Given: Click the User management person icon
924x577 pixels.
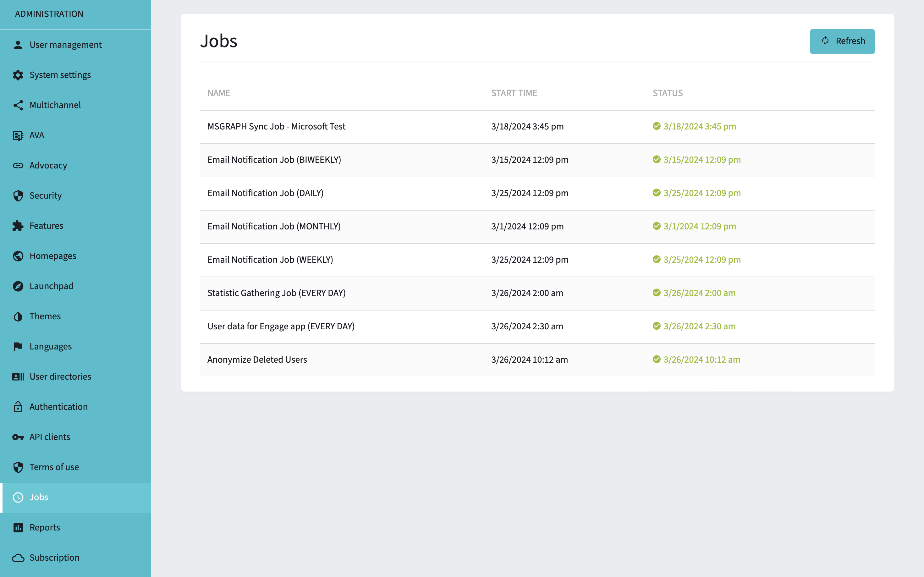Looking at the screenshot, I should tap(18, 45).
